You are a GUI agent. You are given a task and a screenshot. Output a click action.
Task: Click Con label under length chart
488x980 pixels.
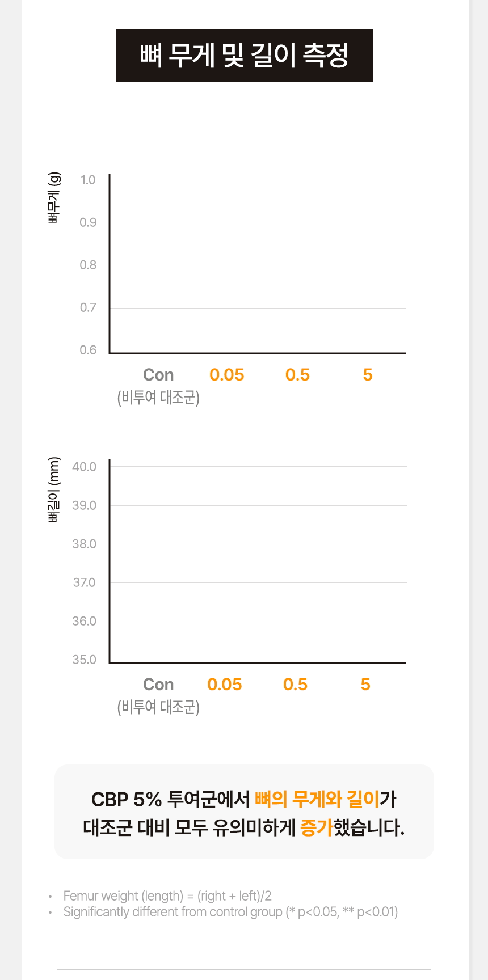tap(158, 685)
